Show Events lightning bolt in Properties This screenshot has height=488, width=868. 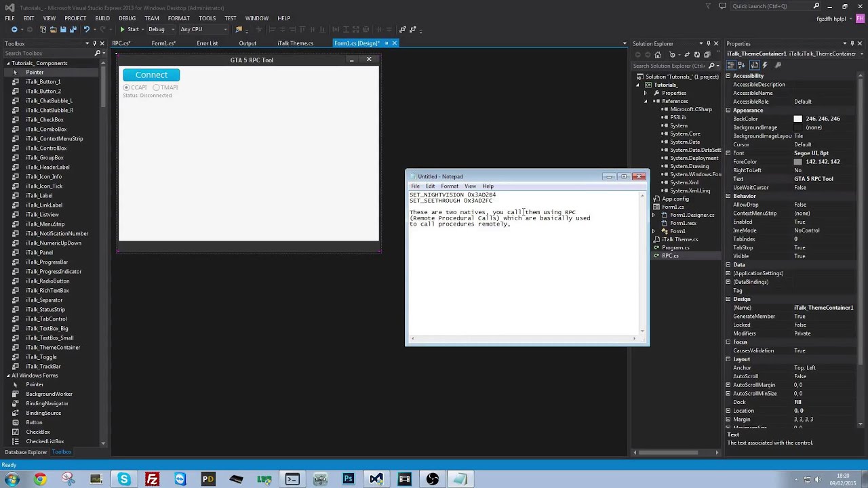coord(765,65)
